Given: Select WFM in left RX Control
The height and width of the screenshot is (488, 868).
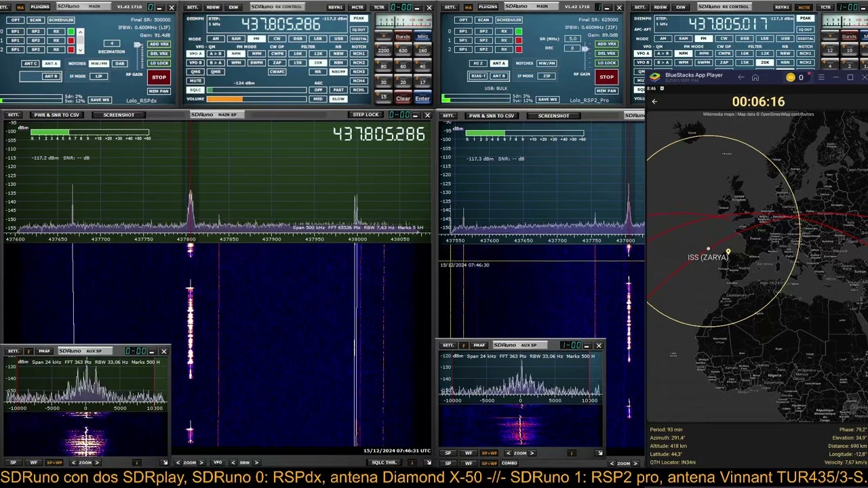Looking at the screenshot, I should pos(236,62).
